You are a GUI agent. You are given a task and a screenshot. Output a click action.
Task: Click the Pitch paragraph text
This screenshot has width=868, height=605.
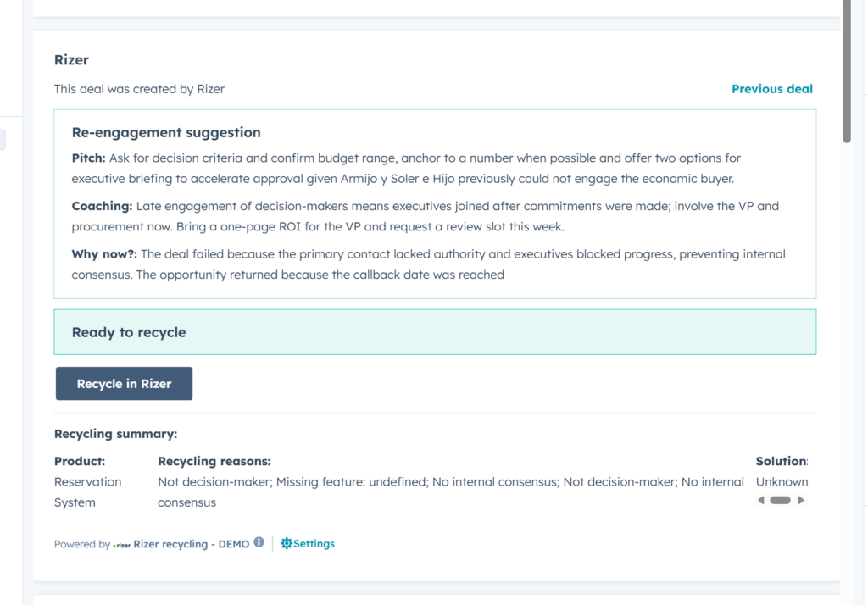click(x=407, y=168)
